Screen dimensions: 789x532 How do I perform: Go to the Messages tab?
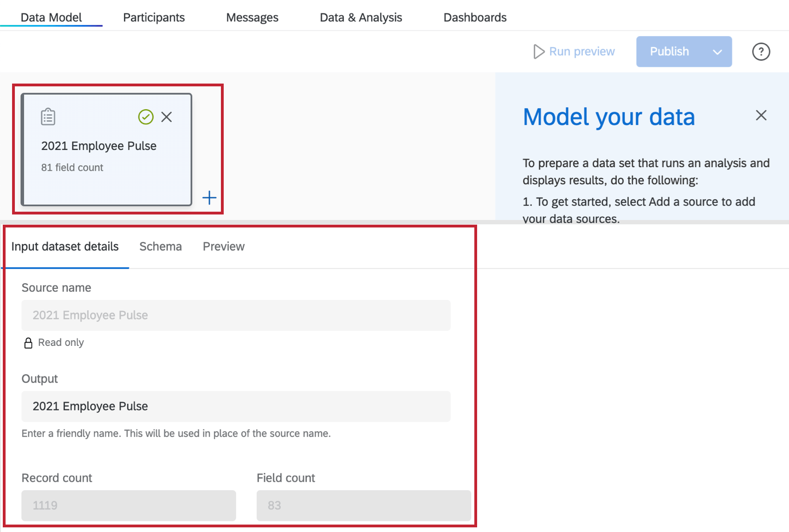tap(252, 17)
